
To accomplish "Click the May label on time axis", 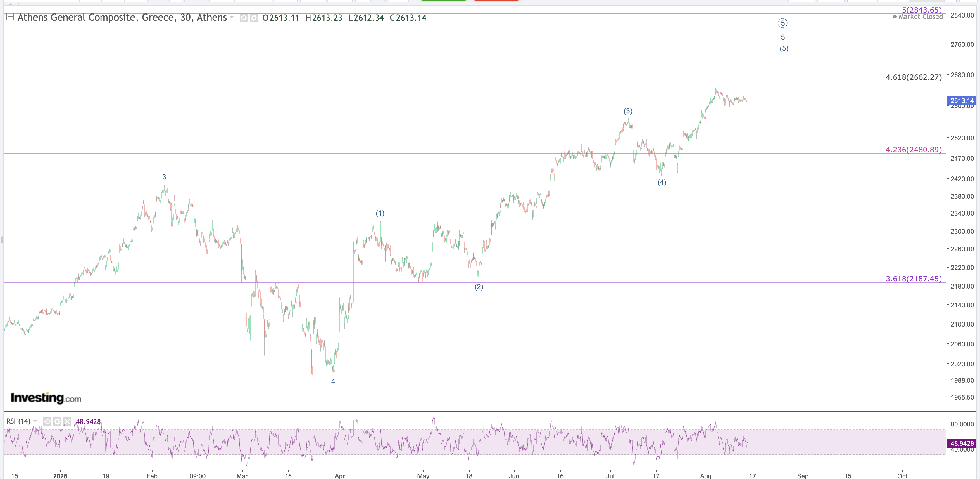I will pyautogui.click(x=423, y=475).
